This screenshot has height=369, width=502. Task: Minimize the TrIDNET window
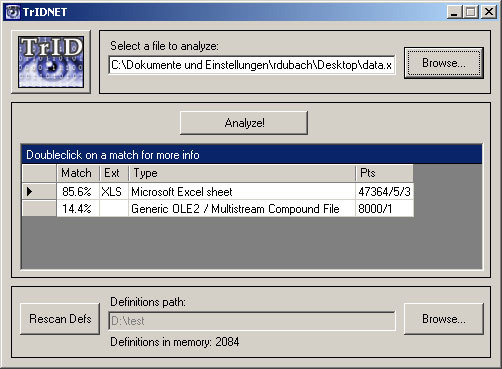[454, 12]
